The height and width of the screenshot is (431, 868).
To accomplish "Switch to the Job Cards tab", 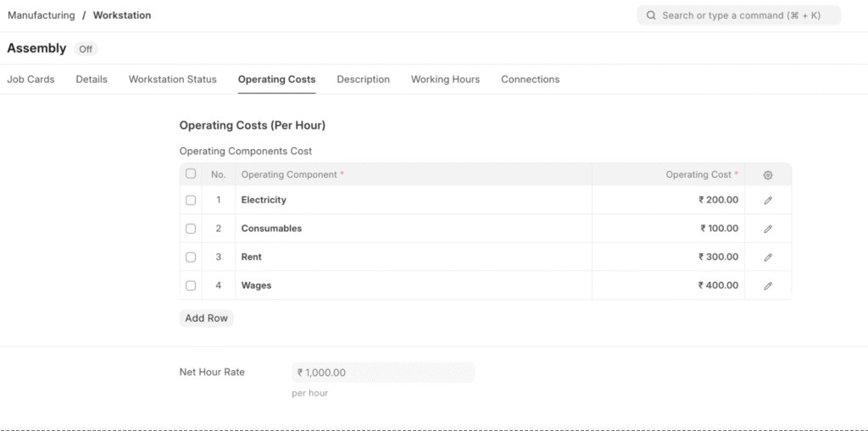I will pos(31,80).
